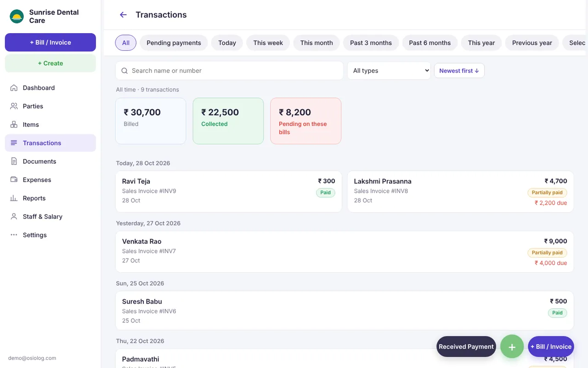Click the Items boxes icon
Viewport: 588px width, 368px height.
[14, 125]
